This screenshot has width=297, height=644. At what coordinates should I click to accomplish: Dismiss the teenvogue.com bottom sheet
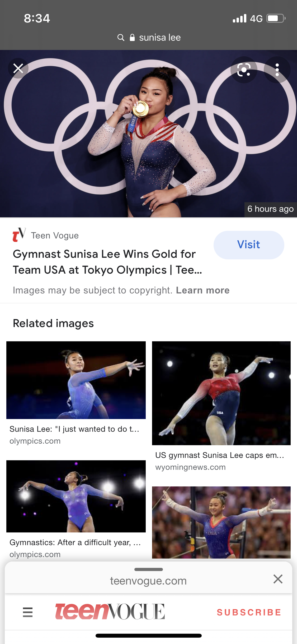(x=278, y=579)
